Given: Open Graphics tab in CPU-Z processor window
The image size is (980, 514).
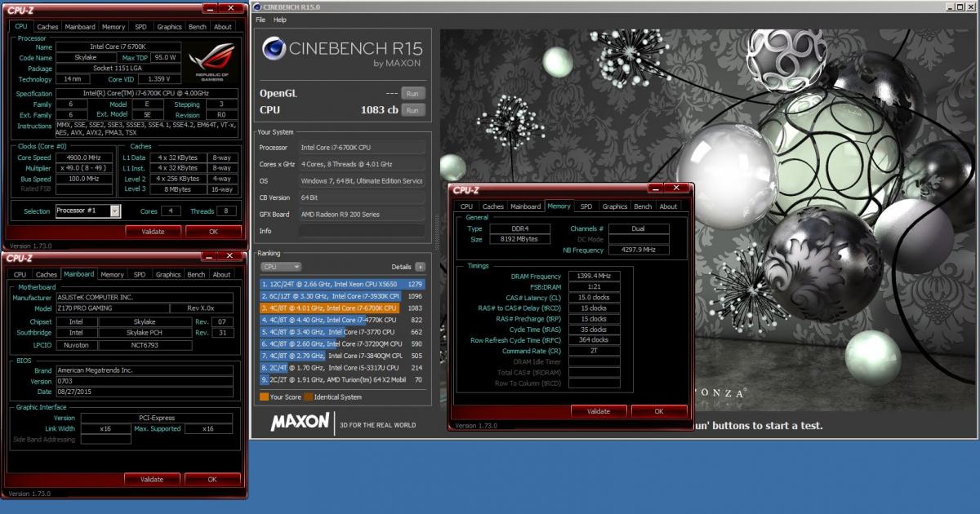Looking at the screenshot, I should coord(169,27).
